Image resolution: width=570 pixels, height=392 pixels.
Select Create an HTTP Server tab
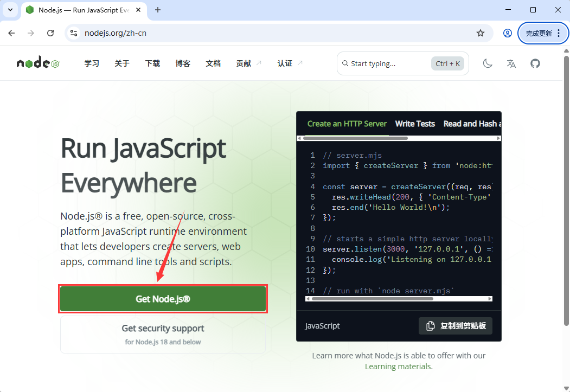click(x=347, y=124)
